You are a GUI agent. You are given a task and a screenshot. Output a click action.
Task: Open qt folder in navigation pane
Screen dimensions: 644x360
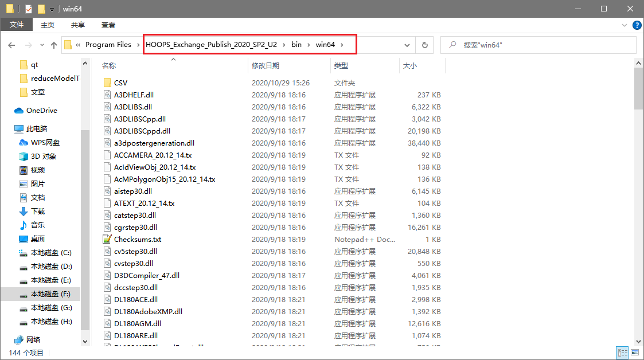pyautogui.click(x=34, y=65)
